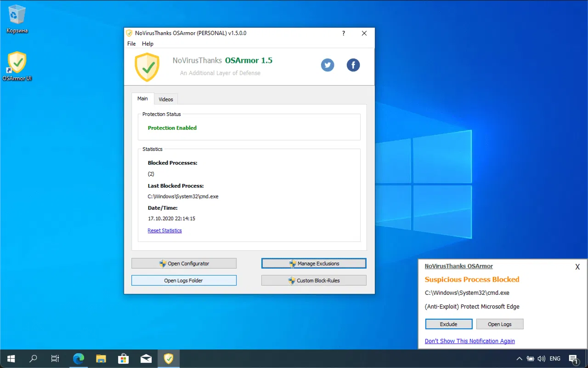Open the Facebook link icon in OSArmor
The width and height of the screenshot is (588, 368).
click(353, 65)
